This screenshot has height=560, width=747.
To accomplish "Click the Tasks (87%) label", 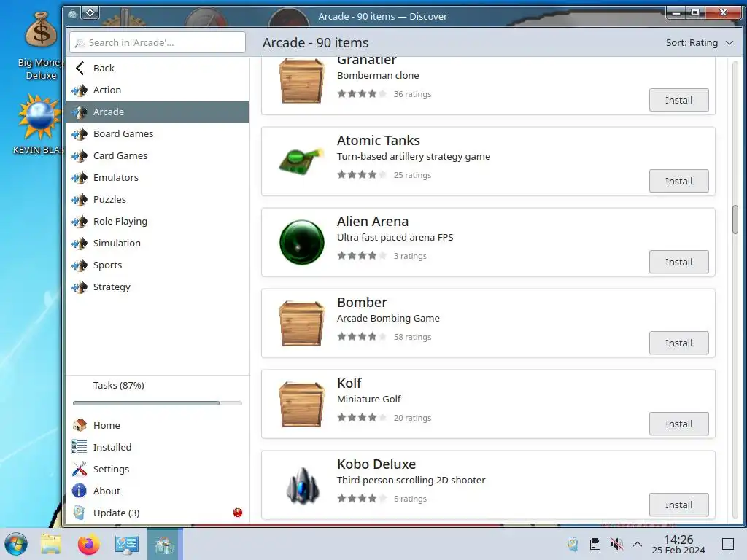I will tap(119, 385).
